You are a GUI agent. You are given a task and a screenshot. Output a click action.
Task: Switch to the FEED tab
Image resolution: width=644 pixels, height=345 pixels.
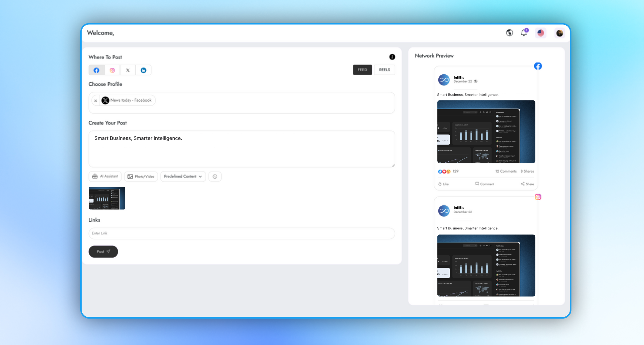point(362,70)
